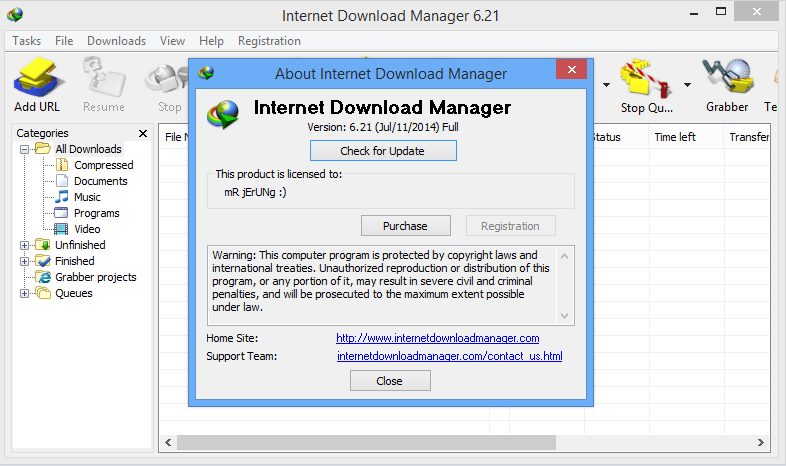This screenshot has height=466, width=786.
Task: Expand the Queues tree node
Action: pos(24,294)
